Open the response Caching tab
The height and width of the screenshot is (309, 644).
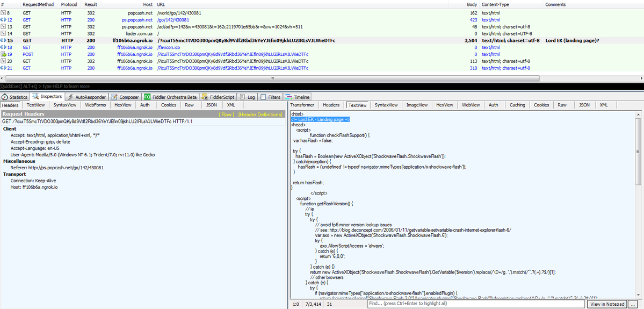517,105
